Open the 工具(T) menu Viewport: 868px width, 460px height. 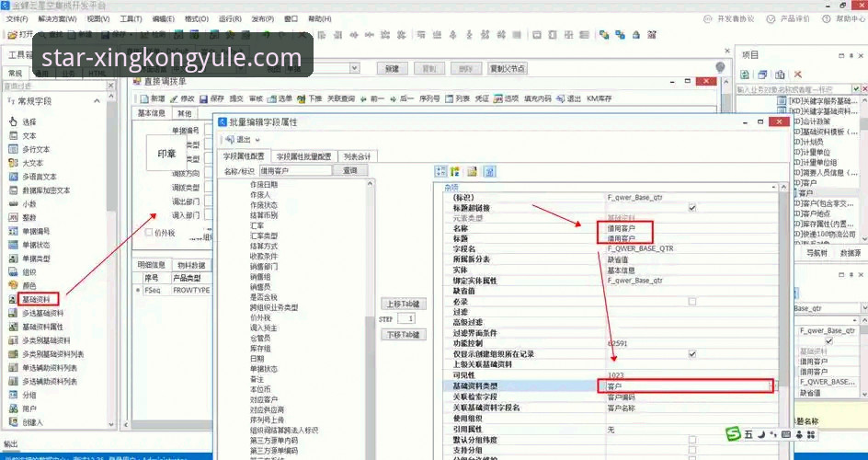tap(131, 18)
